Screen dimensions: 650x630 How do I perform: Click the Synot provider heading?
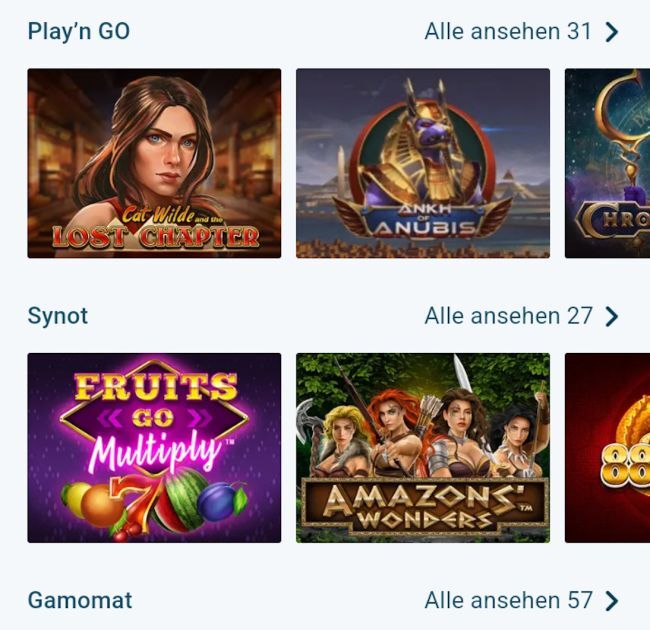(x=58, y=317)
